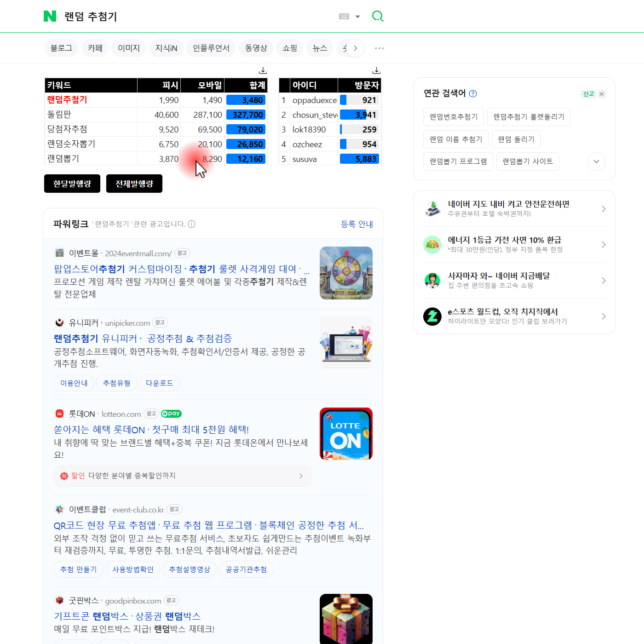Switch to the 뉴스 tab
The image size is (644, 644).
tap(320, 48)
